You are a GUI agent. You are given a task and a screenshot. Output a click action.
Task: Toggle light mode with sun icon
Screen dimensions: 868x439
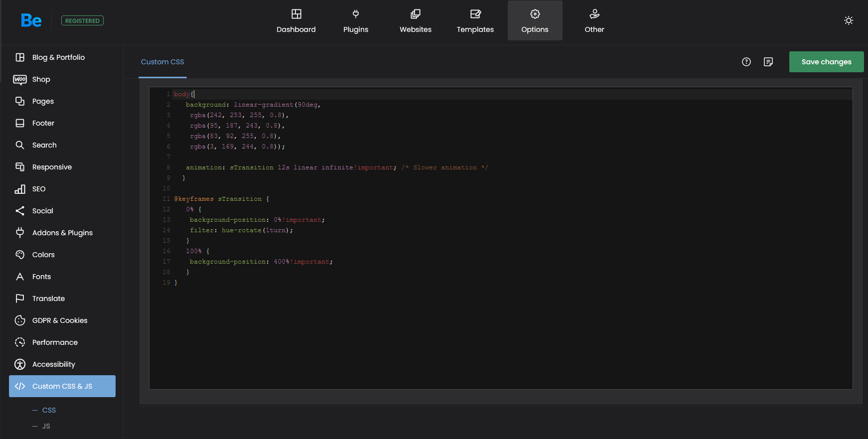pyautogui.click(x=849, y=20)
